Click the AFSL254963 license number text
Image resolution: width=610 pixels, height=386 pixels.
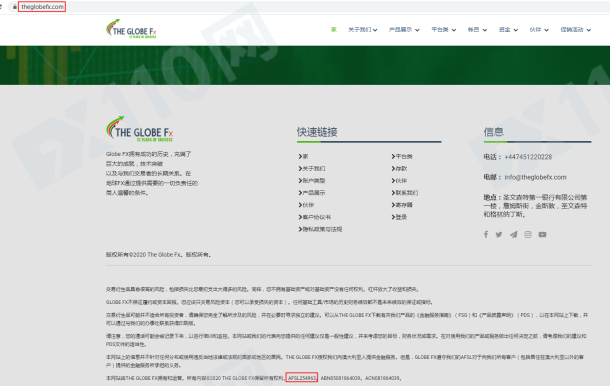click(302, 378)
